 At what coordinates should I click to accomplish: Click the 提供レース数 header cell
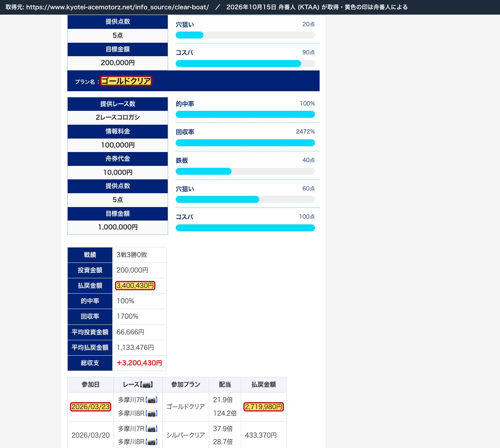click(x=118, y=104)
